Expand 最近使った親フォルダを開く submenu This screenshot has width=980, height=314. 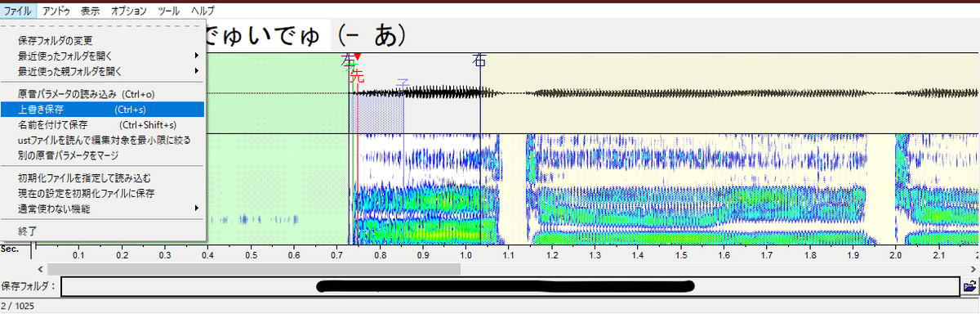click(103, 71)
